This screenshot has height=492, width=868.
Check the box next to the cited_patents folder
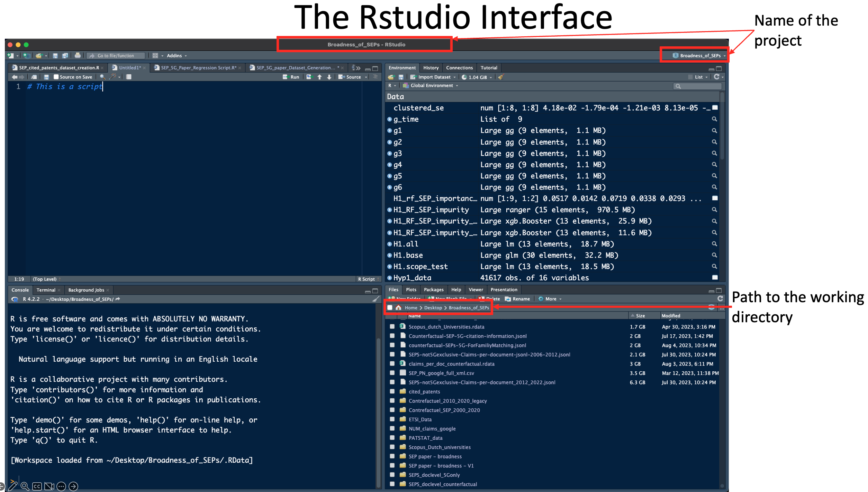pyautogui.click(x=392, y=391)
